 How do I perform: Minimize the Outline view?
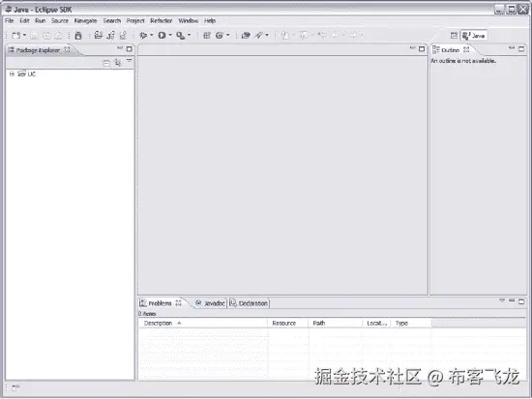tap(512, 48)
